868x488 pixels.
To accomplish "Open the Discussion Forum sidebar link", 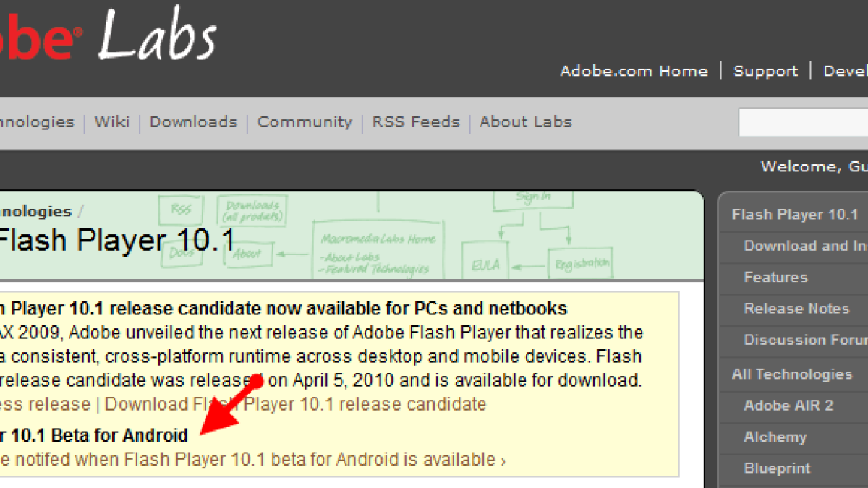I will 805,340.
